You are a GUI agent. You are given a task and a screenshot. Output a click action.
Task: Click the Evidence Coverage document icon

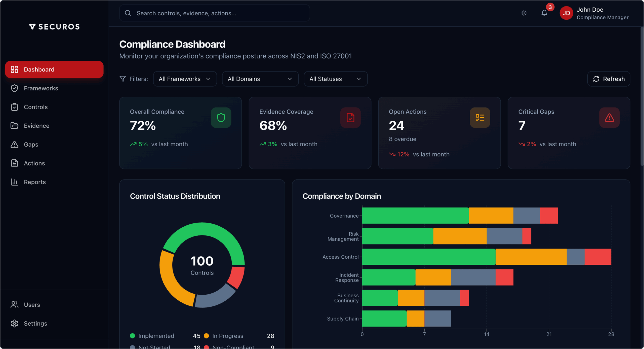(x=350, y=118)
